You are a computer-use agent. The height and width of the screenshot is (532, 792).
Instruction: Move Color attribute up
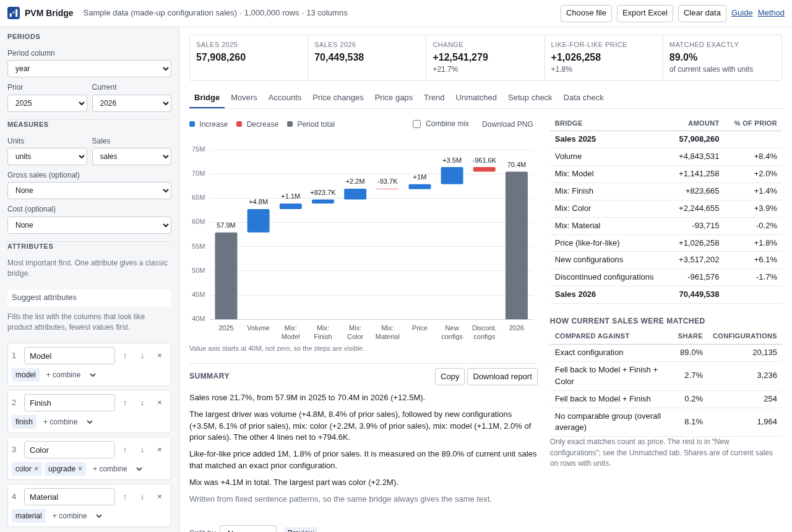coord(125,450)
